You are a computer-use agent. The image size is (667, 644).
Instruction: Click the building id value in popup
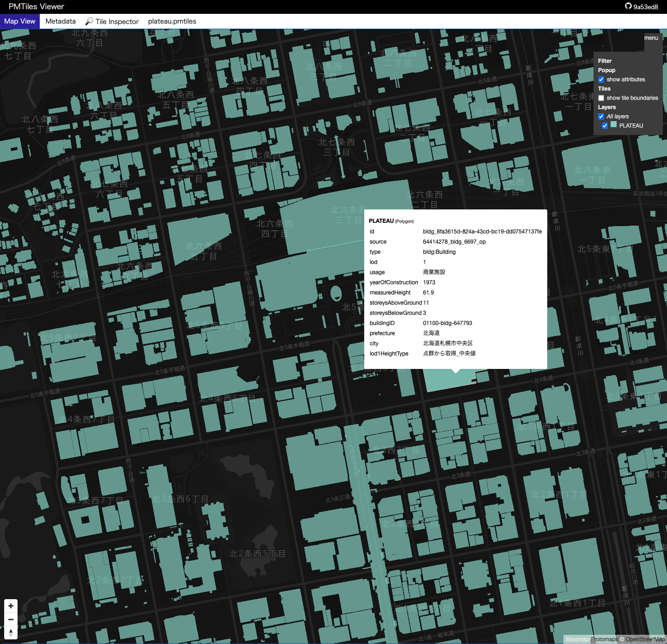482,232
